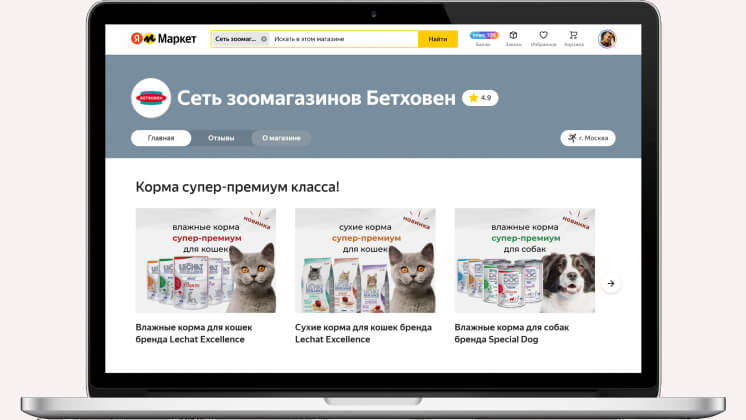Select the 'Главная' tab
Image resolution: width=746 pixels, height=420 pixels.
161,138
